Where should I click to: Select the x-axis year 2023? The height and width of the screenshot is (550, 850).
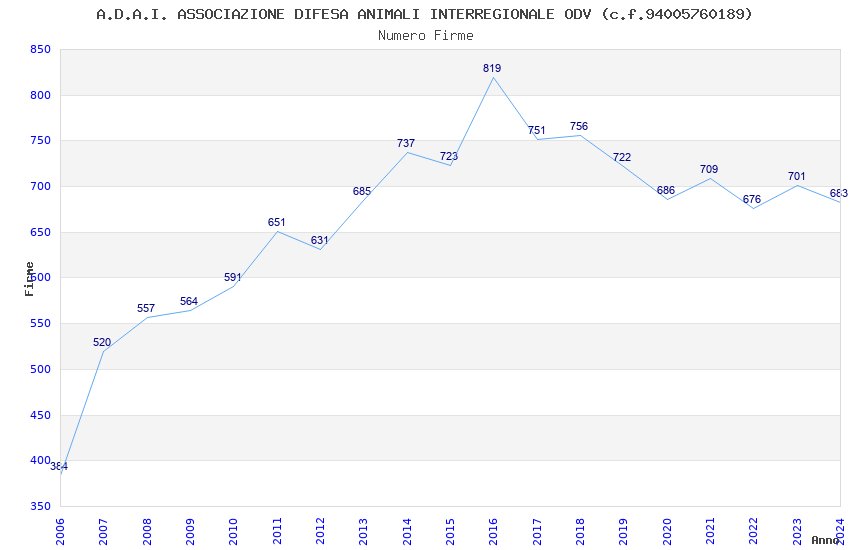797,531
